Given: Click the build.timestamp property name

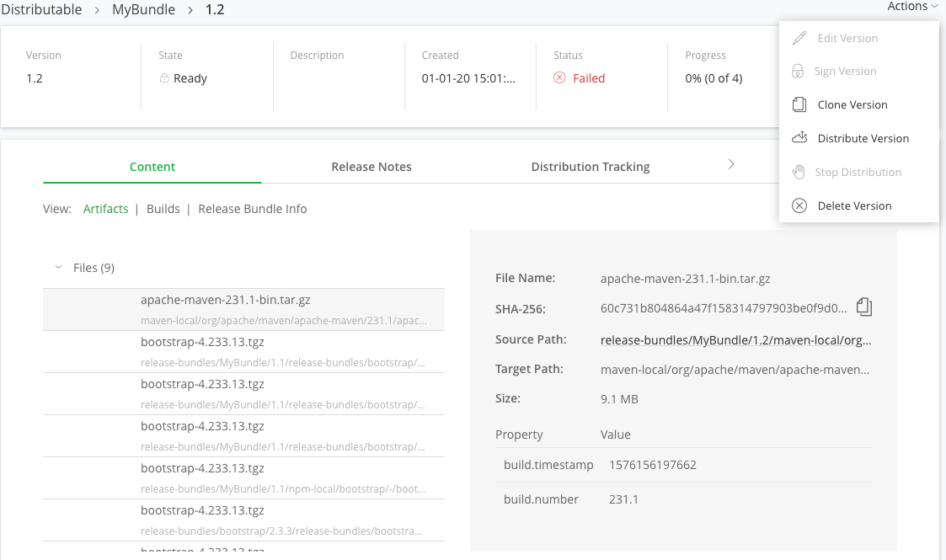Looking at the screenshot, I should coord(548,465).
